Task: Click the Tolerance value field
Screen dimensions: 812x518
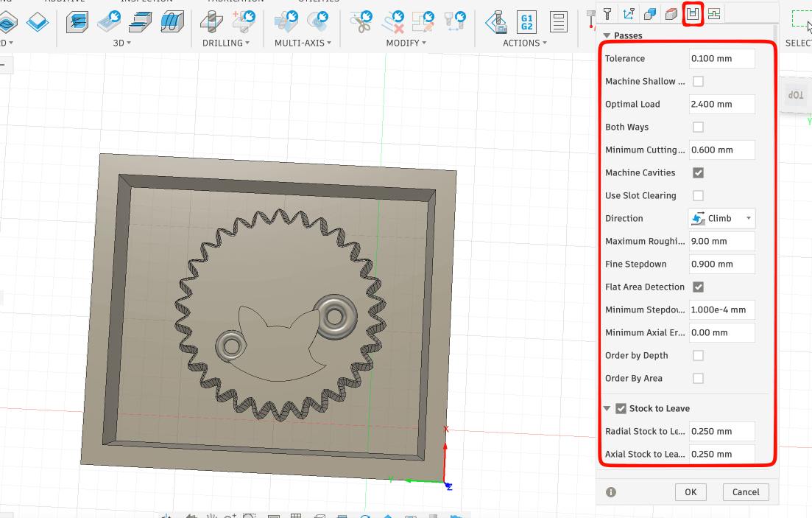Action: coord(722,59)
